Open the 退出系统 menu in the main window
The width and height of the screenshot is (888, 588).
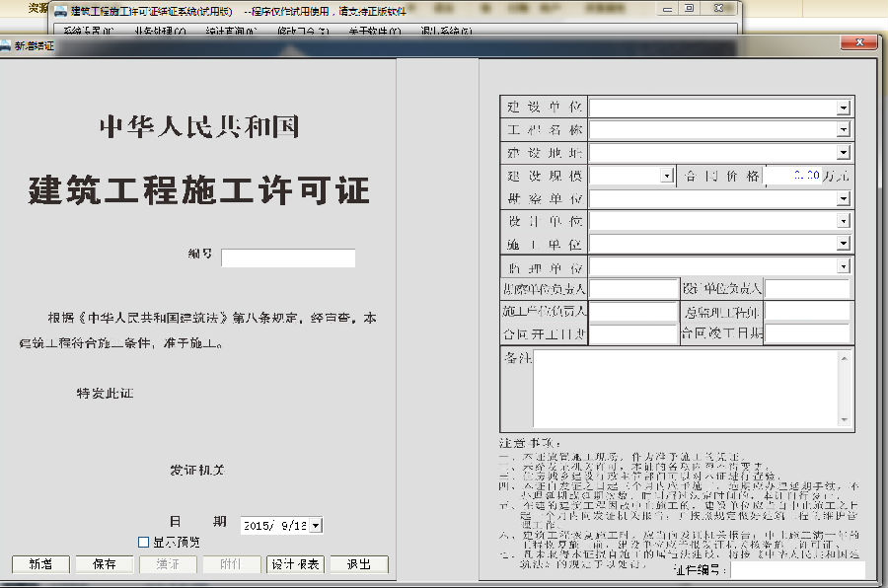[x=446, y=31]
